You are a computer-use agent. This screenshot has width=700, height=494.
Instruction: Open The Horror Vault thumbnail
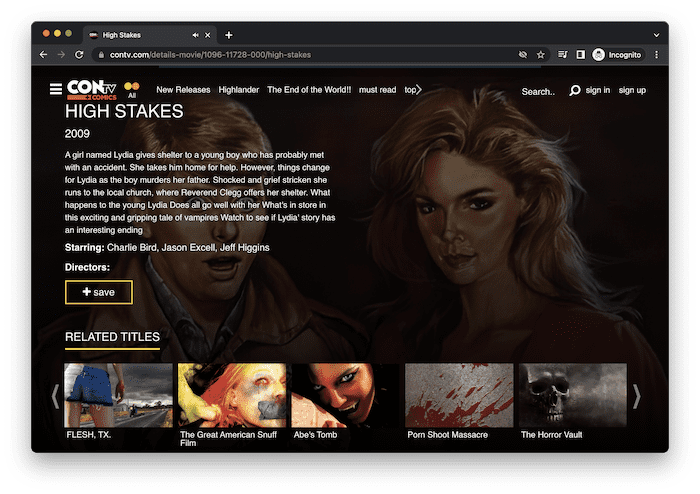point(573,395)
